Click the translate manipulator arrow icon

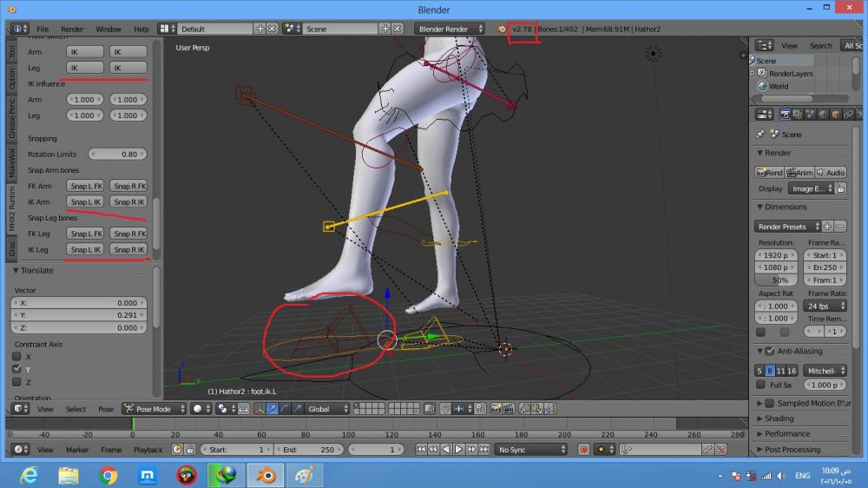click(272, 409)
